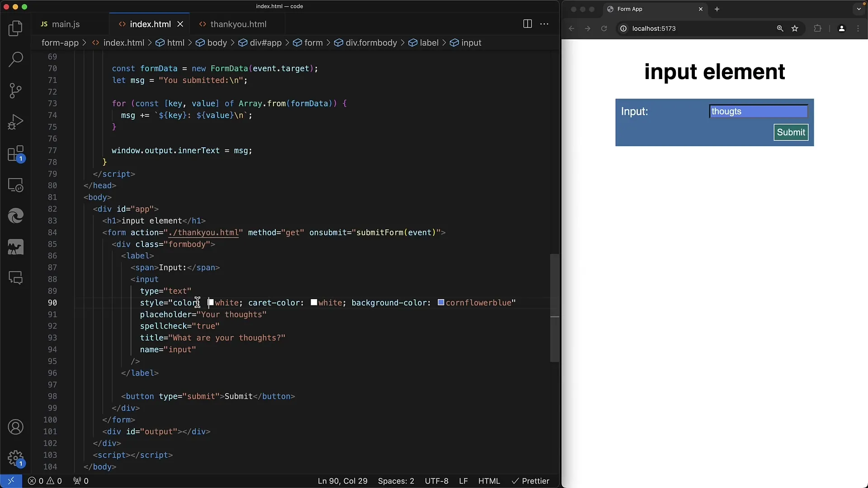Expand the breadcrumb dropdown for div.formbody
This screenshot has width=868, height=488.
[371, 42]
